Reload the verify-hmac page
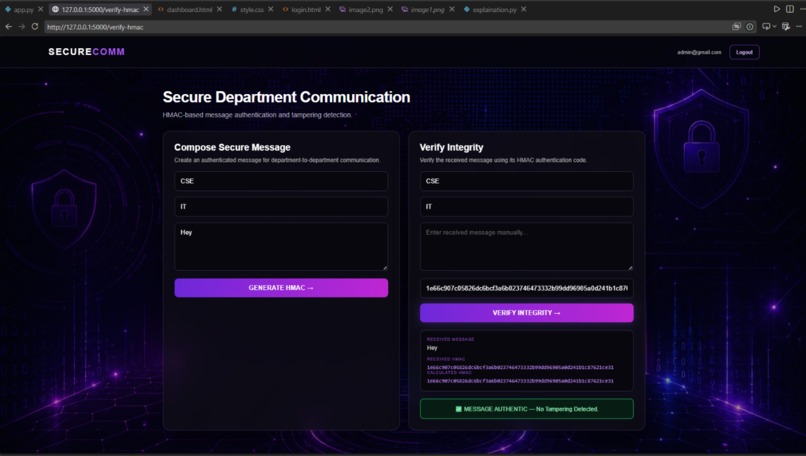806x456 pixels. click(35, 27)
